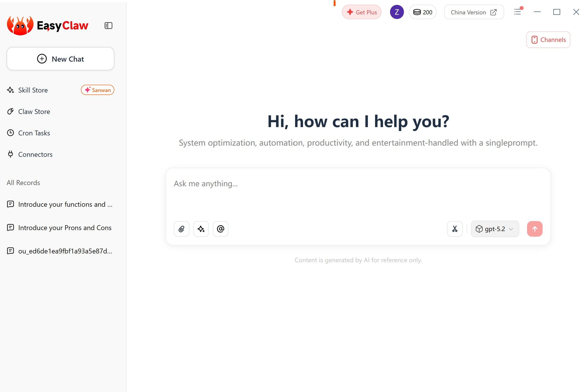Screen dimensions: 586x392
Task: Open the chat 'Introduce your Prons and Cons'
Action: [65, 227]
